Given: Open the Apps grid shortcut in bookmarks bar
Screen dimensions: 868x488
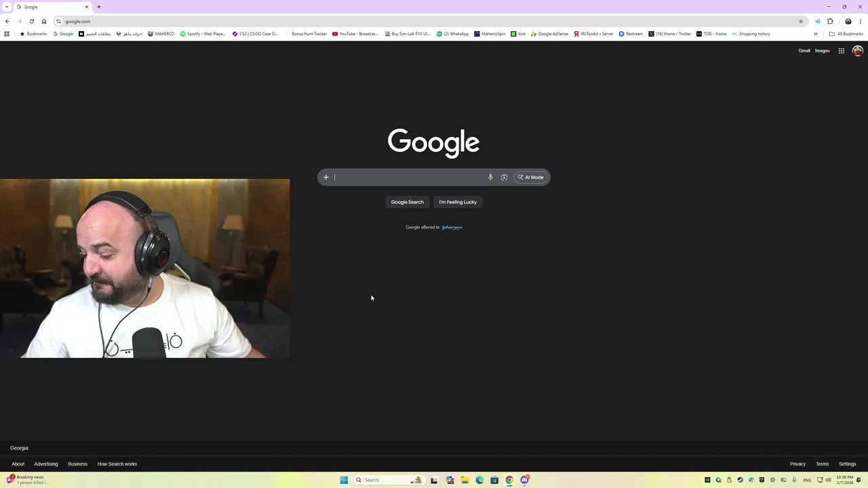Looking at the screenshot, I should (x=7, y=34).
